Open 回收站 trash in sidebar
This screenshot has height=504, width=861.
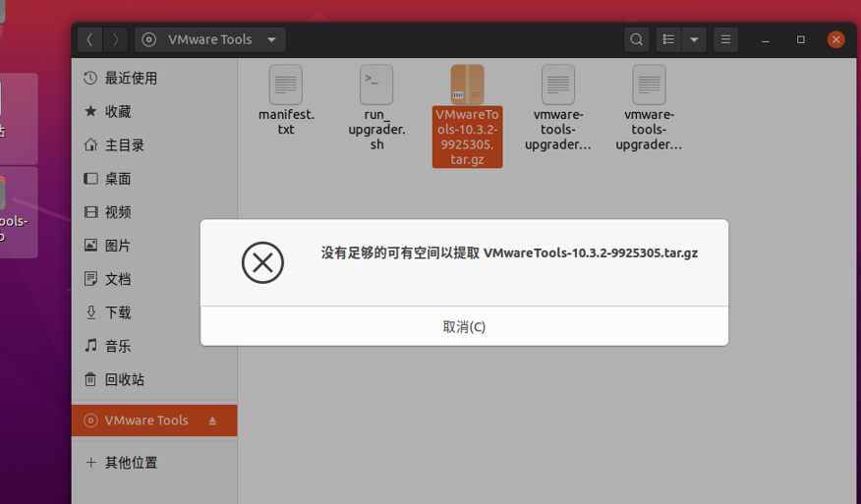click(x=154, y=379)
